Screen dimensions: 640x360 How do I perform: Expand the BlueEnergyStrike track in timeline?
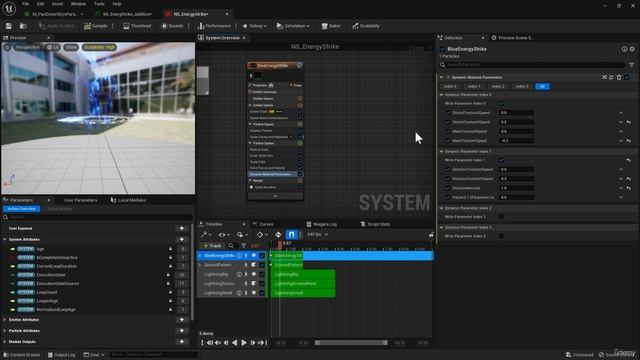pos(200,256)
